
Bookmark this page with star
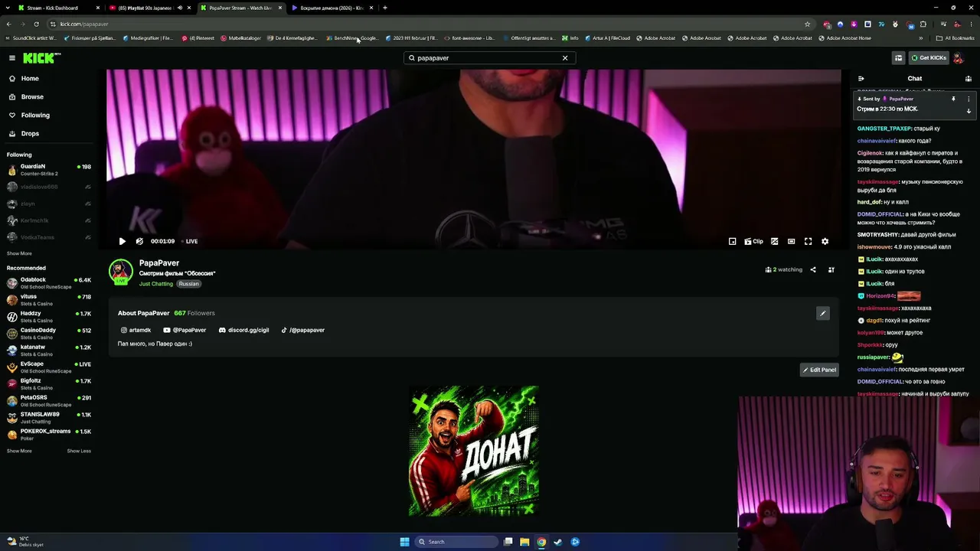(x=807, y=24)
